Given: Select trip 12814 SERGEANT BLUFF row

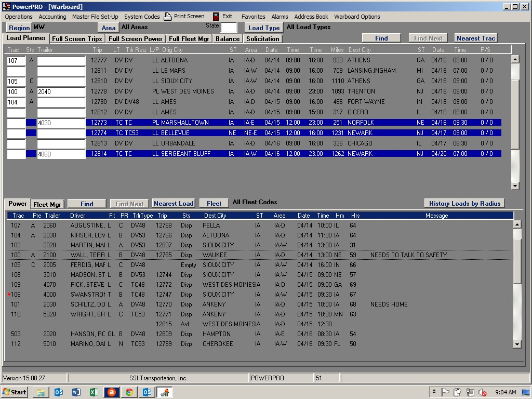Looking at the screenshot, I should 294,154.
